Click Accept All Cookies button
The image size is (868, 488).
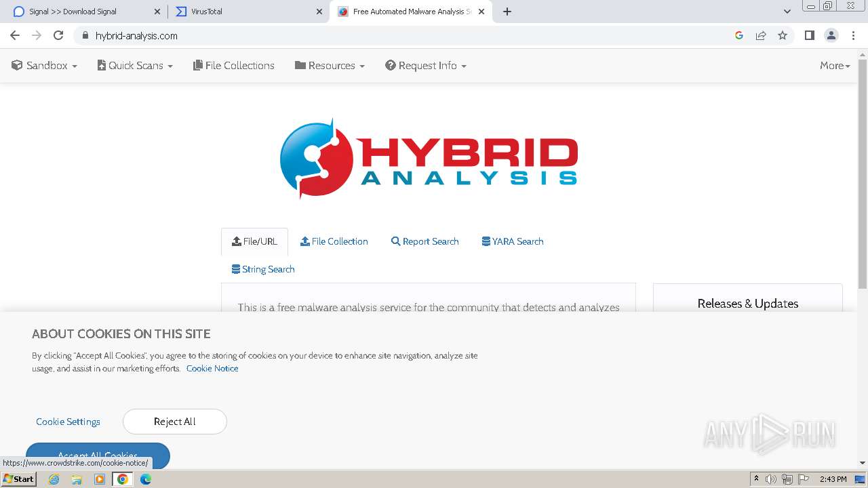[x=98, y=455]
